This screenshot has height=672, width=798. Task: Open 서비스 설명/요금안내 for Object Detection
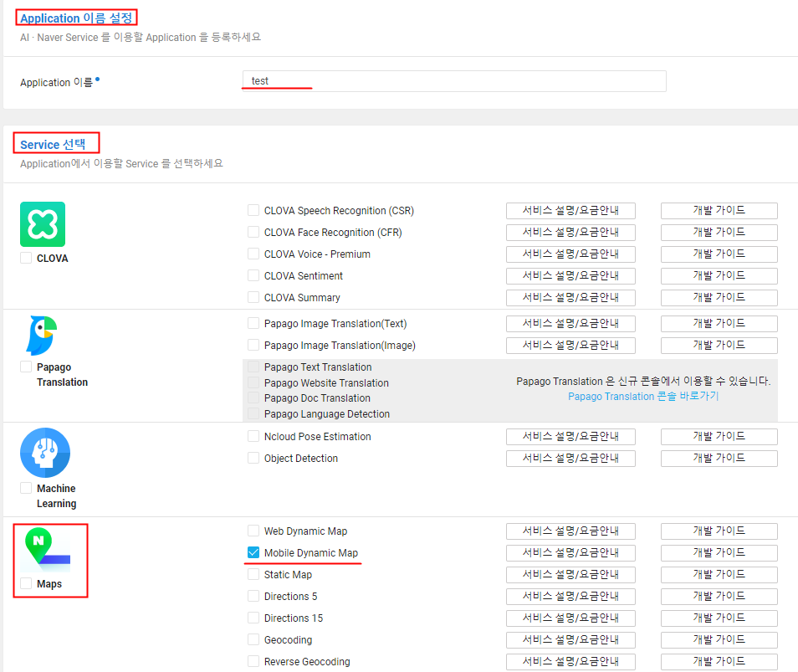[570, 459]
